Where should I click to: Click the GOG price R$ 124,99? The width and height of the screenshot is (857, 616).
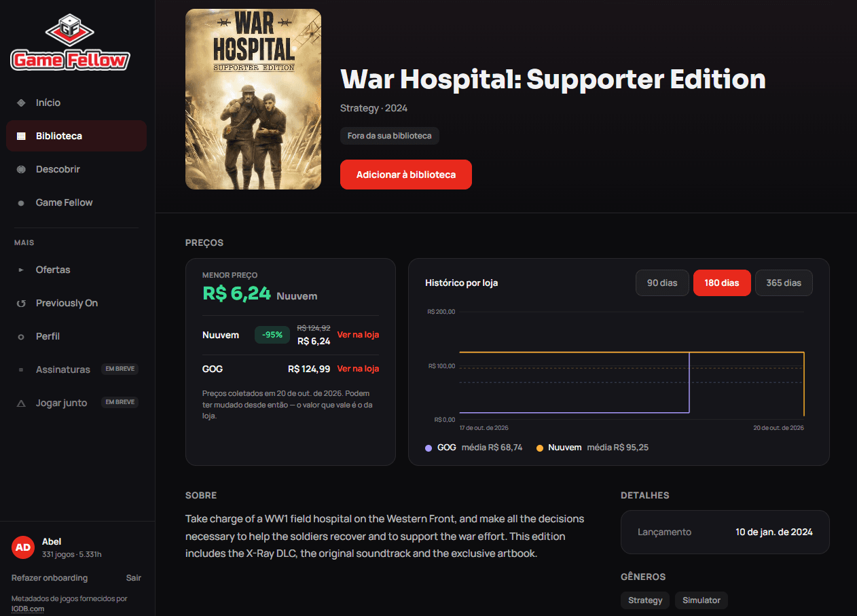(x=309, y=369)
